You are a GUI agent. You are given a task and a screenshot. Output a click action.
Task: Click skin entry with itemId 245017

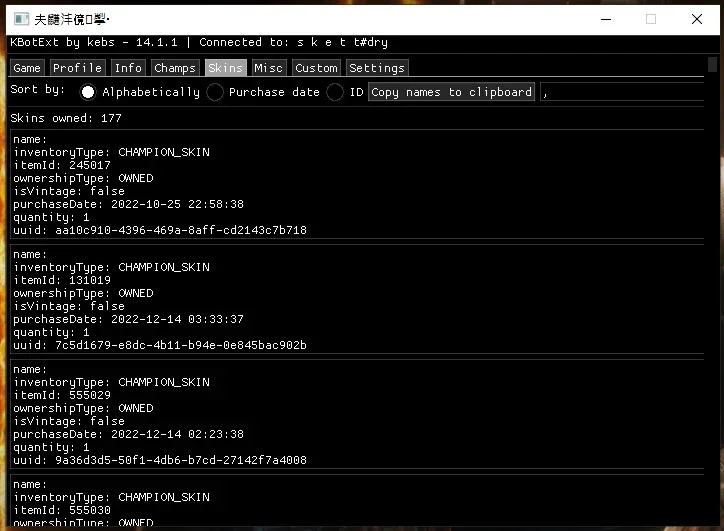357,184
